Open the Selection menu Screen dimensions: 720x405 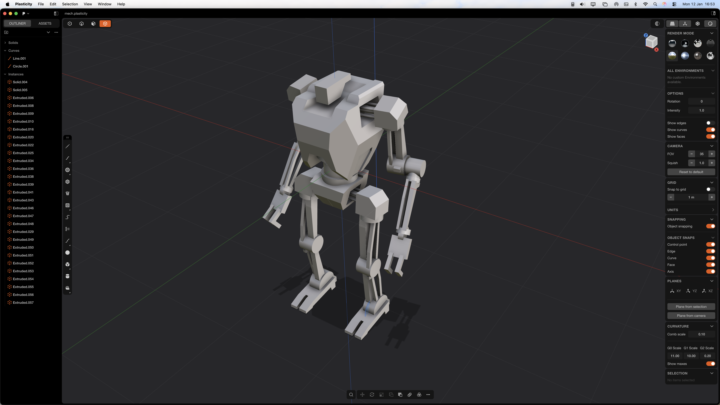click(70, 4)
